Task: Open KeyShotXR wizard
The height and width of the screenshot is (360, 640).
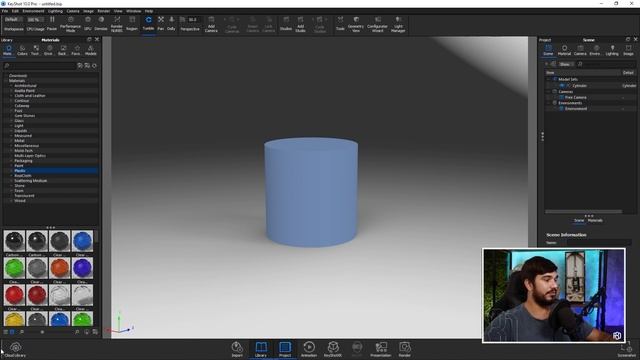Action: pos(333,349)
